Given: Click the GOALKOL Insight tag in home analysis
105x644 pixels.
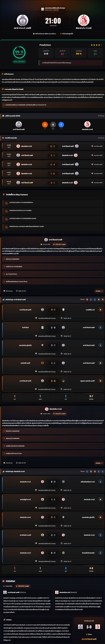Looking at the screenshot, I should coord(60,244).
